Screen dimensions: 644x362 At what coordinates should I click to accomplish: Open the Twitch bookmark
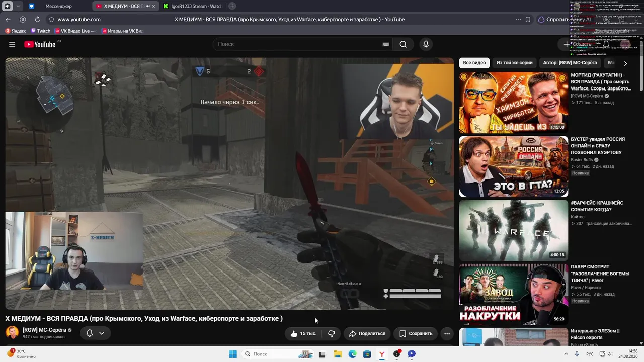(41, 31)
